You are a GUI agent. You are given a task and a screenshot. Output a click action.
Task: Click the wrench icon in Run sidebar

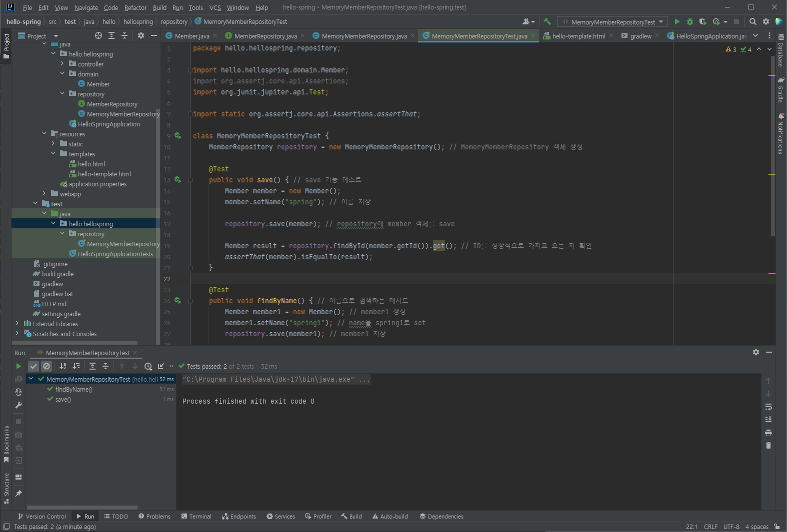click(x=18, y=405)
